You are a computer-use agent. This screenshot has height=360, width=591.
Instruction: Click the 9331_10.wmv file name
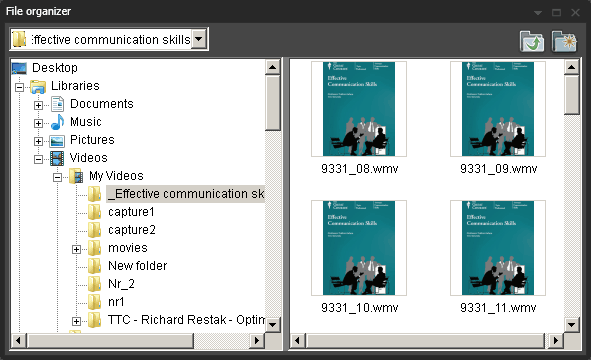360,308
